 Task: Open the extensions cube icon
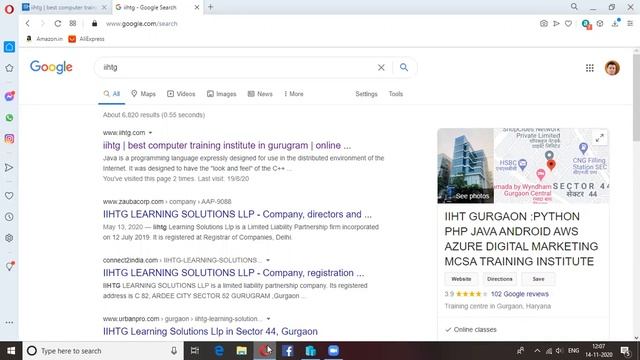pos(600,24)
